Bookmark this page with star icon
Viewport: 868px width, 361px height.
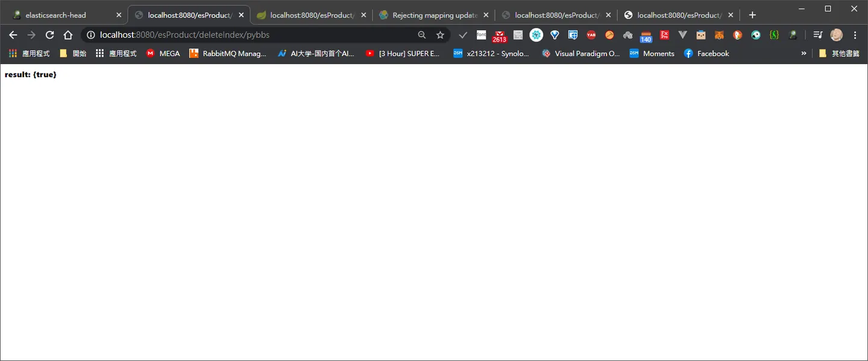pos(441,35)
